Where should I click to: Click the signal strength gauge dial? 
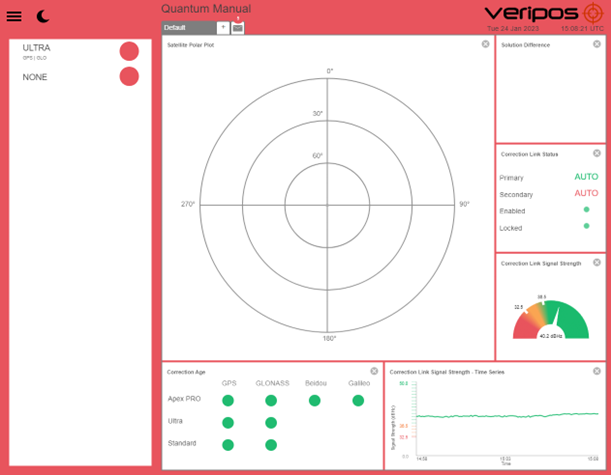click(552, 318)
